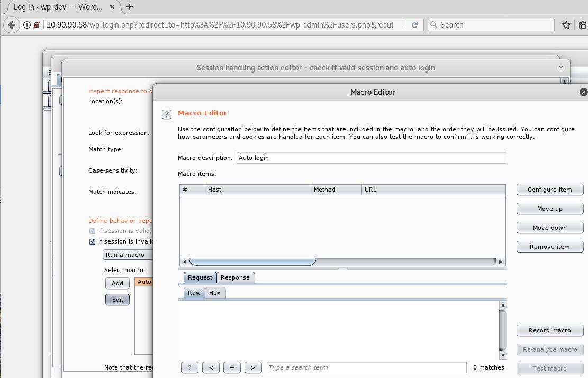Click the Remove item button

[550, 247]
